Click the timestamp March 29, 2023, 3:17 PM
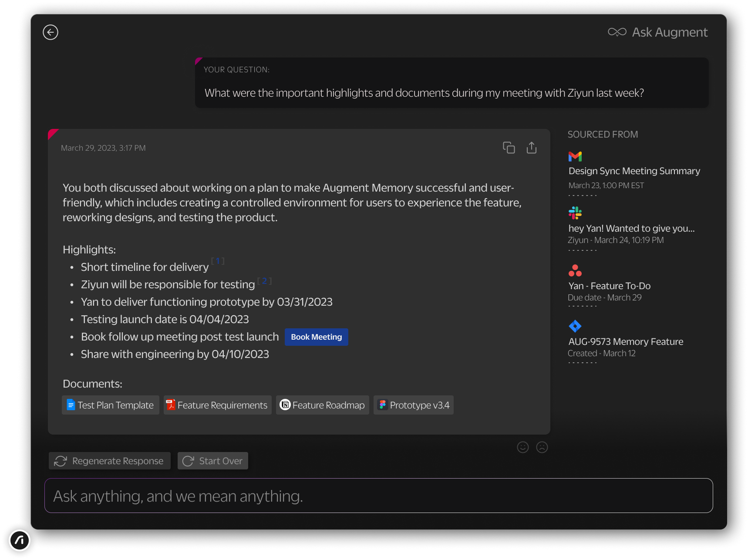 pyautogui.click(x=103, y=148)
